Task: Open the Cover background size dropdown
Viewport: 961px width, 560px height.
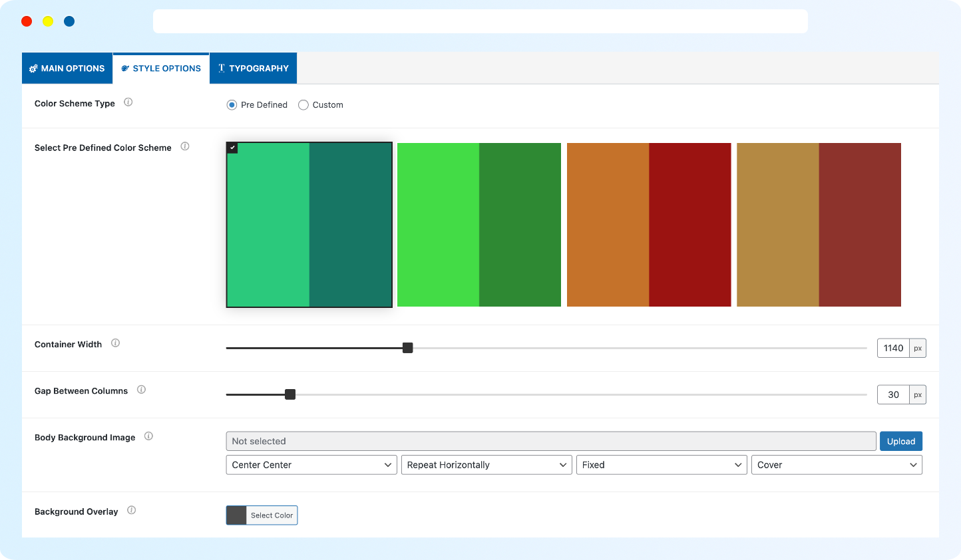Action: pos(837,465)
